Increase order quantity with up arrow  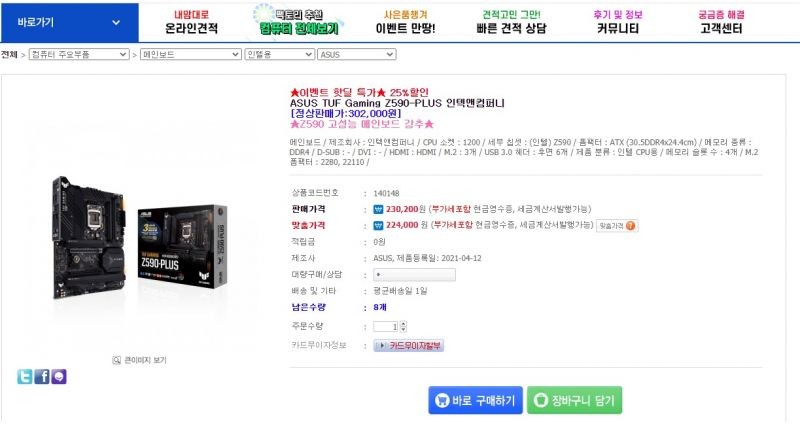[x=404, y=324]
